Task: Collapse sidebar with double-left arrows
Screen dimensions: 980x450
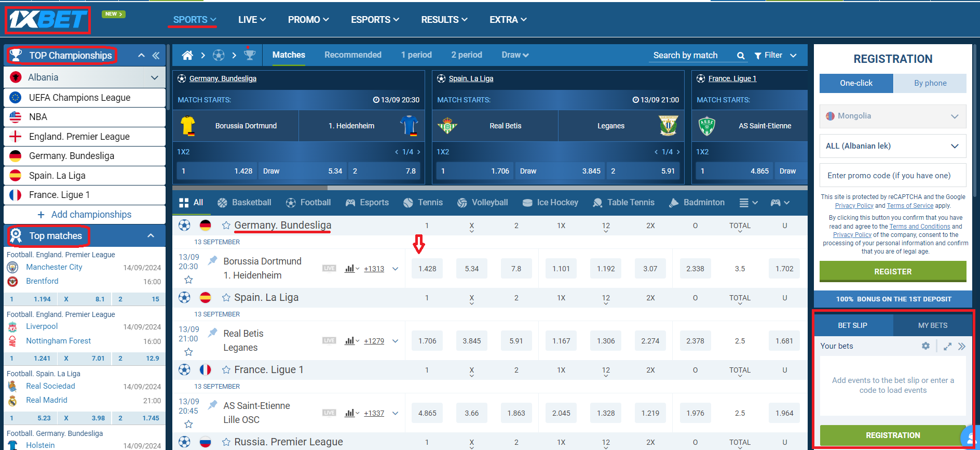Action: pyautogui.click(x=156, y=56)
